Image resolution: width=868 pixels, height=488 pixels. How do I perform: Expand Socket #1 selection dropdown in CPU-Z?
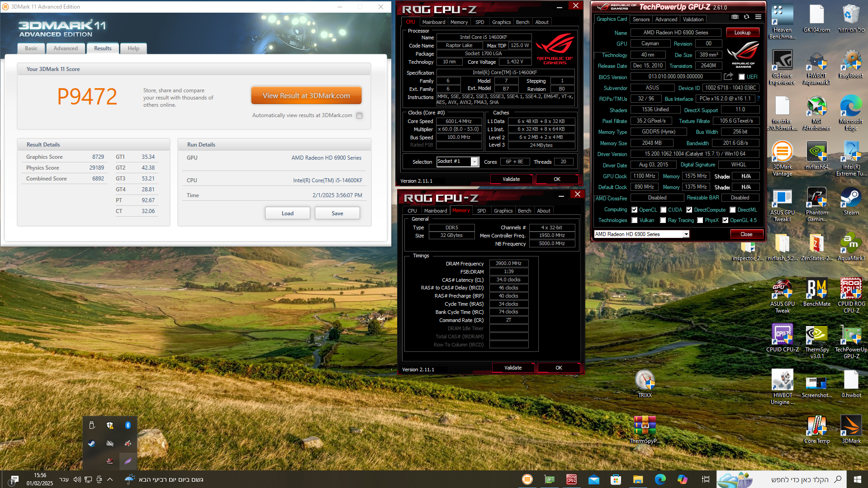coord(474,162)
